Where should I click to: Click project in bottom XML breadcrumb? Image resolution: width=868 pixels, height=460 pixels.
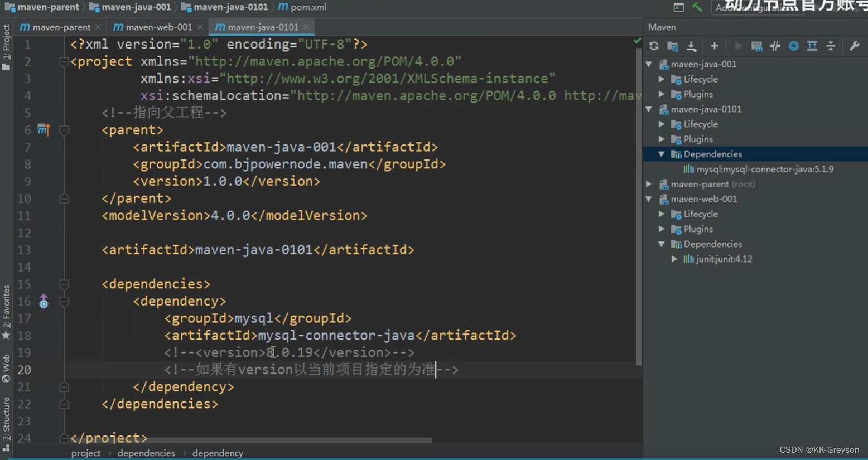click(x=86, y=453)
